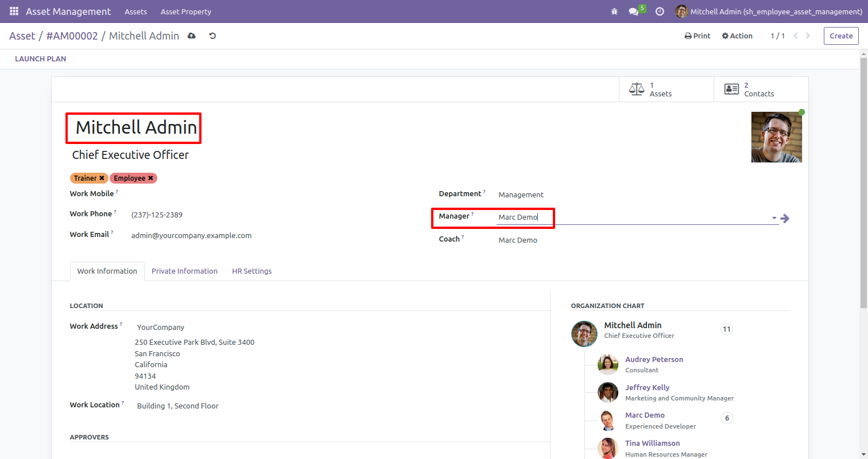Viewport: 868px width, 459px height.
Task: Open the Assets menu
Action: click(x=135, y=11)
